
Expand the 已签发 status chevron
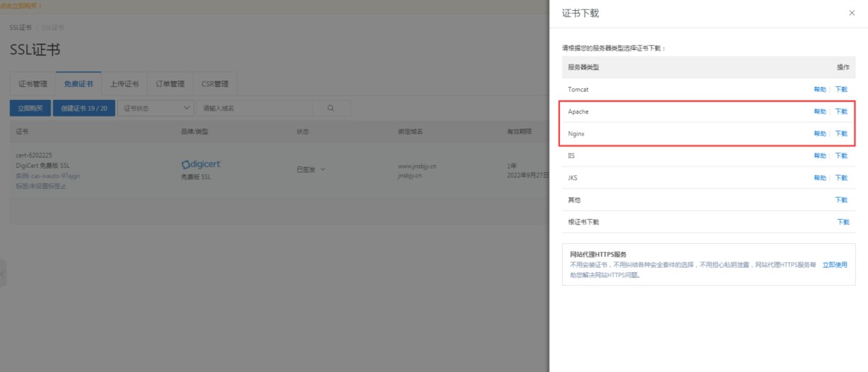(x=323, y=169)
